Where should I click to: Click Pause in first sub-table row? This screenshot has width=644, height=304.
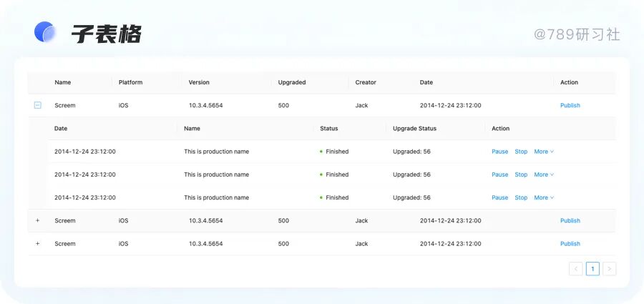[x=500, y=152]
